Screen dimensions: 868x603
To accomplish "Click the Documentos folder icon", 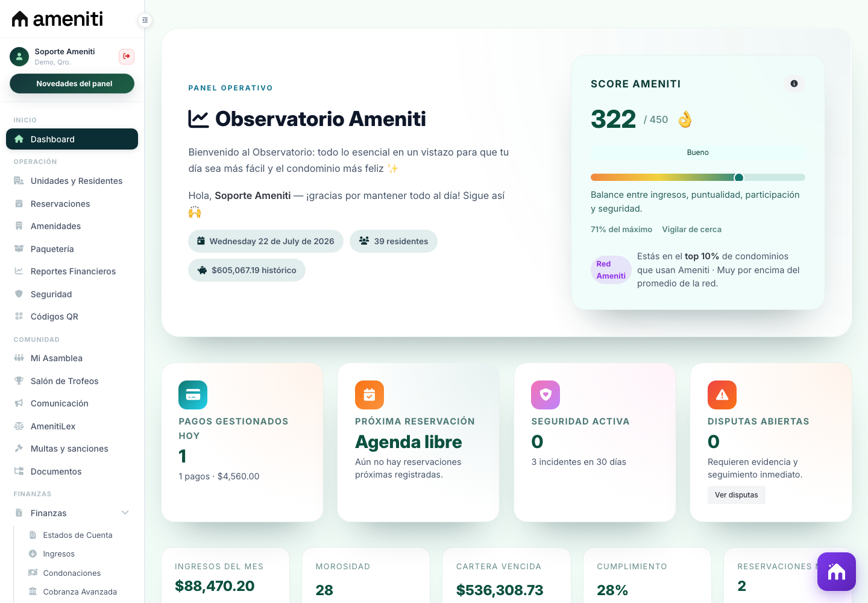I will pos(19,472).
